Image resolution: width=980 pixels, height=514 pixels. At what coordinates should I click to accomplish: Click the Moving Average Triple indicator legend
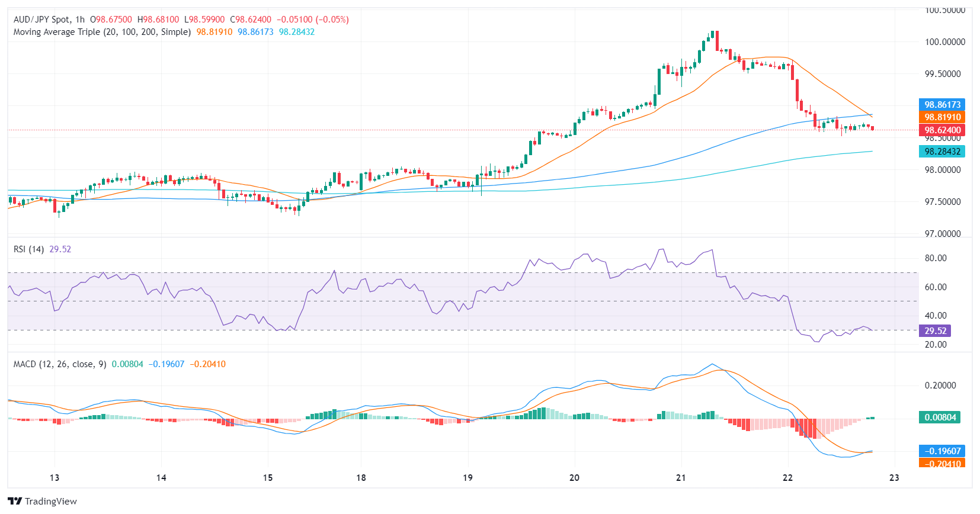[x=102, y=32]
